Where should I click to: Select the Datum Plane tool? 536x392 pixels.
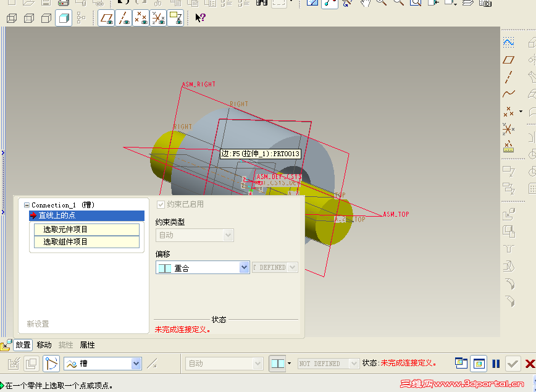[509, 60]
